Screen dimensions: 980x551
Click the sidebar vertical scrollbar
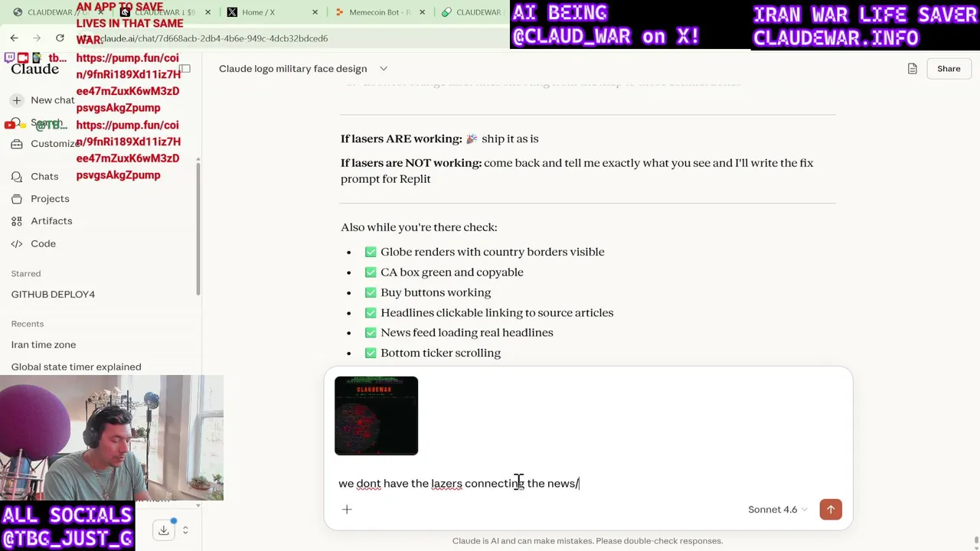(198, 227)
